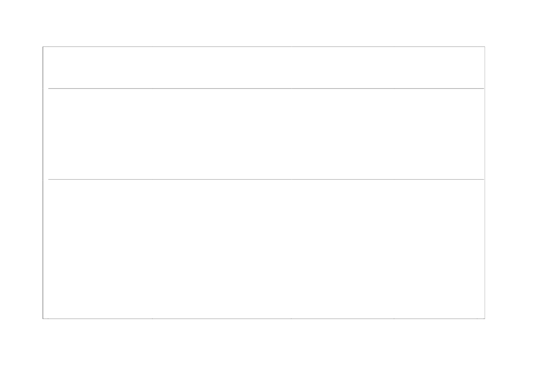Click the first cell of the middle row
The height and width of the screenshot is (392, 554).
98,134
